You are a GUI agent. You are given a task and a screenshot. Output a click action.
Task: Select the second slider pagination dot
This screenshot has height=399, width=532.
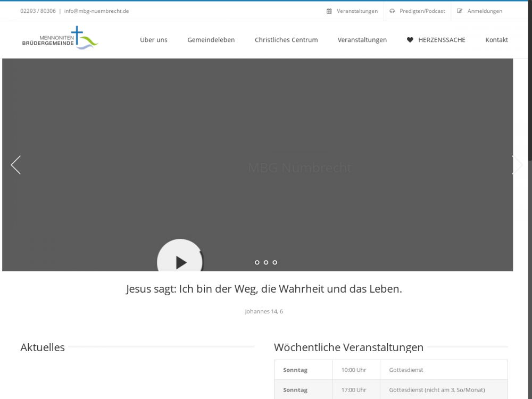(x=266, y=262)
